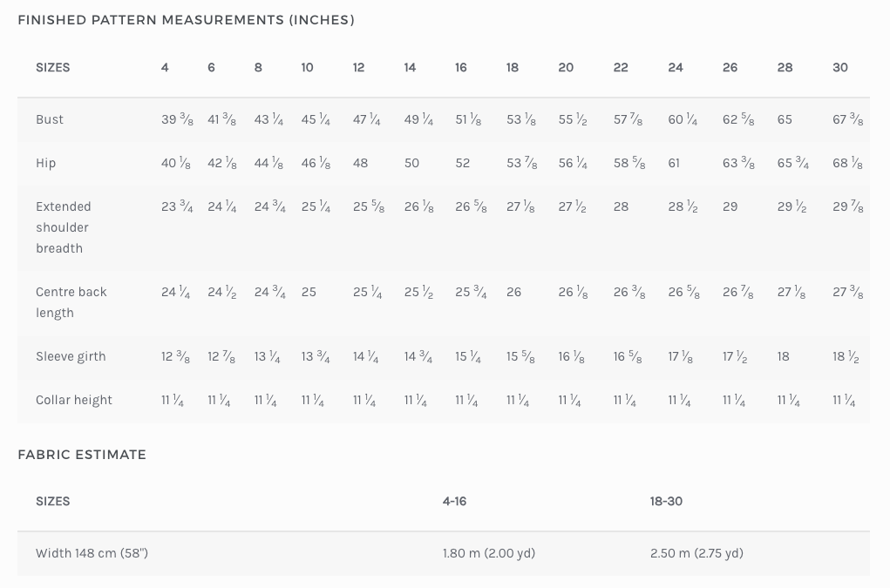
Task: Select the Extended shoulder breadth row label
Action: click(63, 227)
